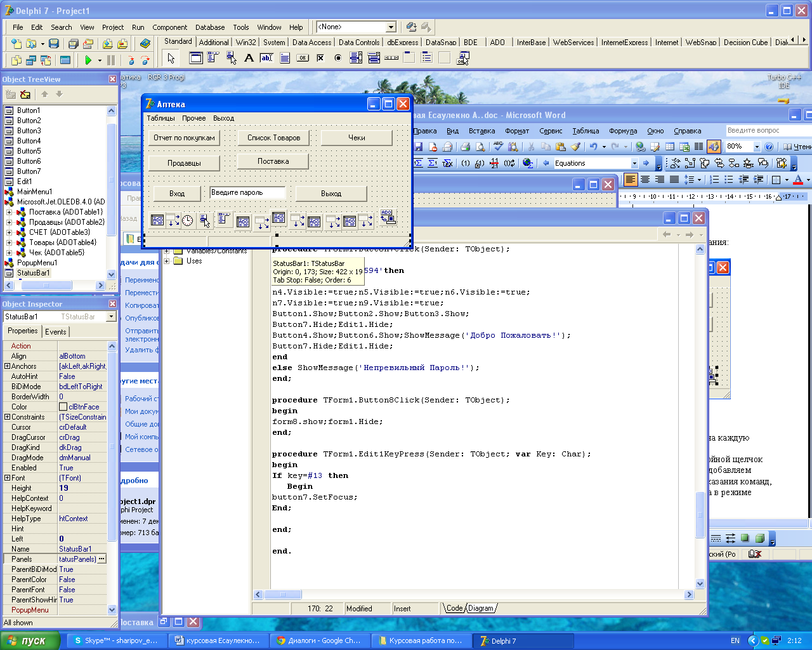Click Word font color A icon
Viewport: 812px width, 650px height.
(x=798, y=180)
